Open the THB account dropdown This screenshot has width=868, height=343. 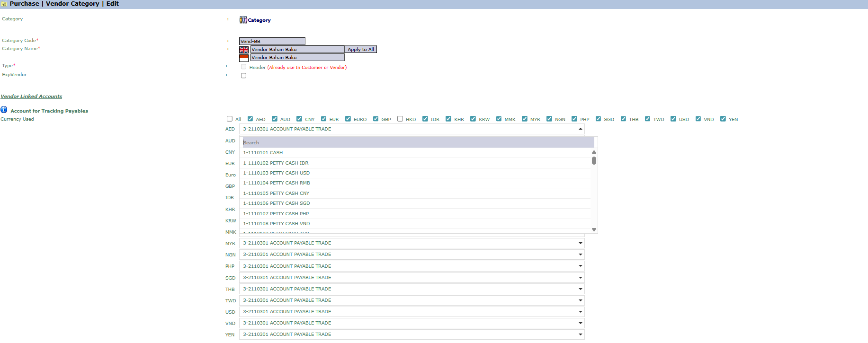coord(412,289)
